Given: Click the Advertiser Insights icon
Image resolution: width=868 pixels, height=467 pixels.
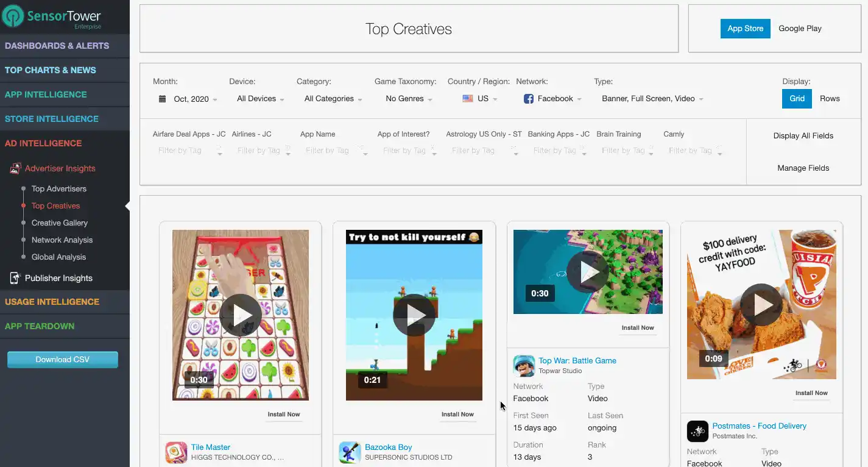Looking at the screenshot, I should 15,168.
